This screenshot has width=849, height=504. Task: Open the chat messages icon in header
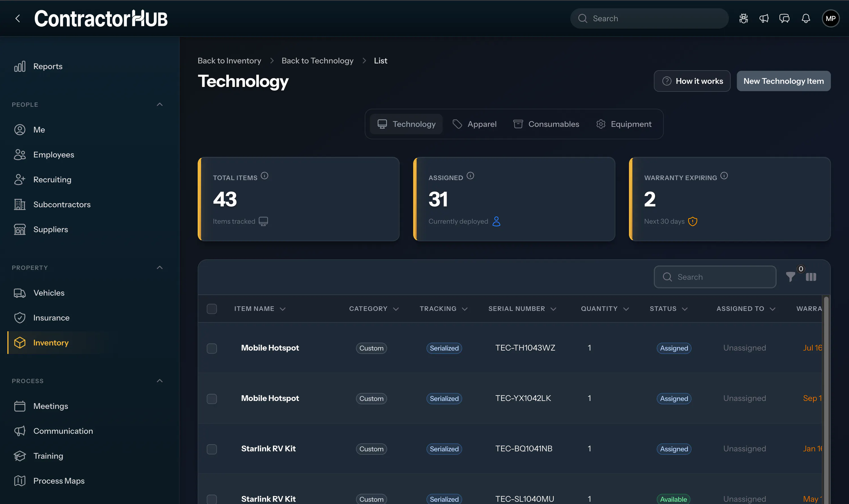coord(784,18)
